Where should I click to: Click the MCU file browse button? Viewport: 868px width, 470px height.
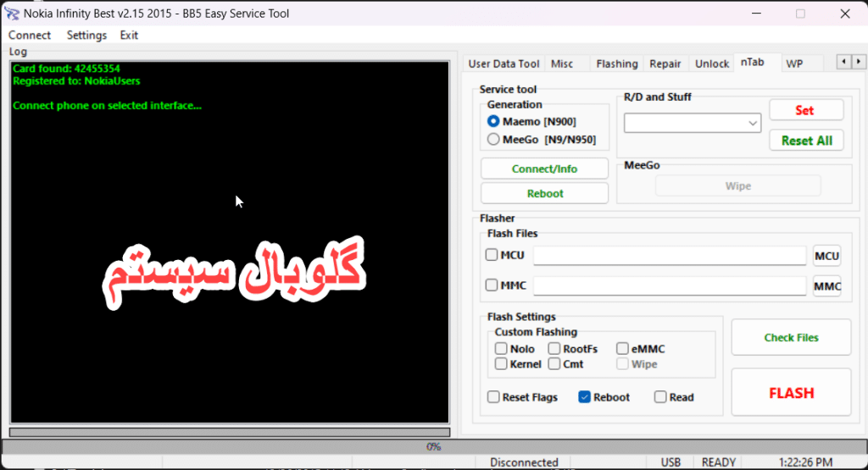point(826,256)
